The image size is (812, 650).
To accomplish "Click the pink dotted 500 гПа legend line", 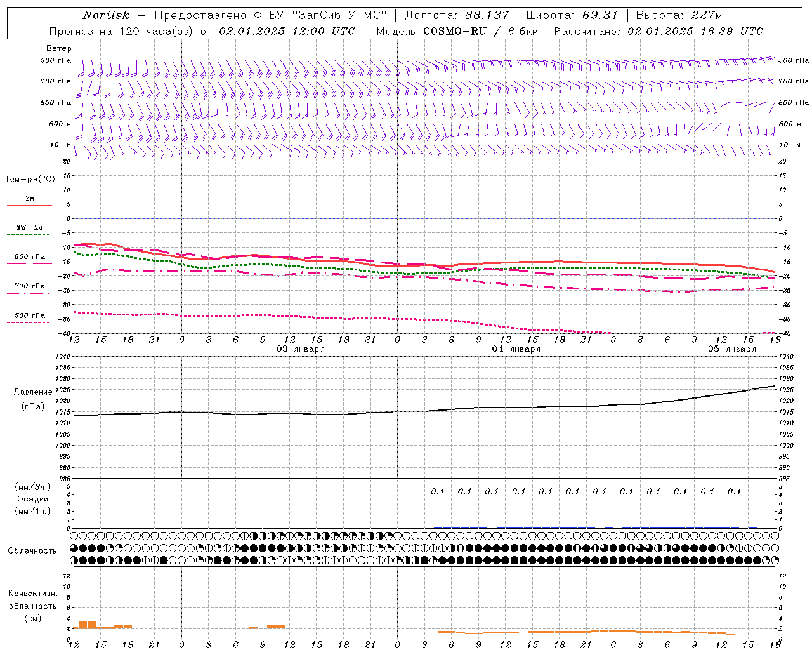I will [x=28, y=322].
